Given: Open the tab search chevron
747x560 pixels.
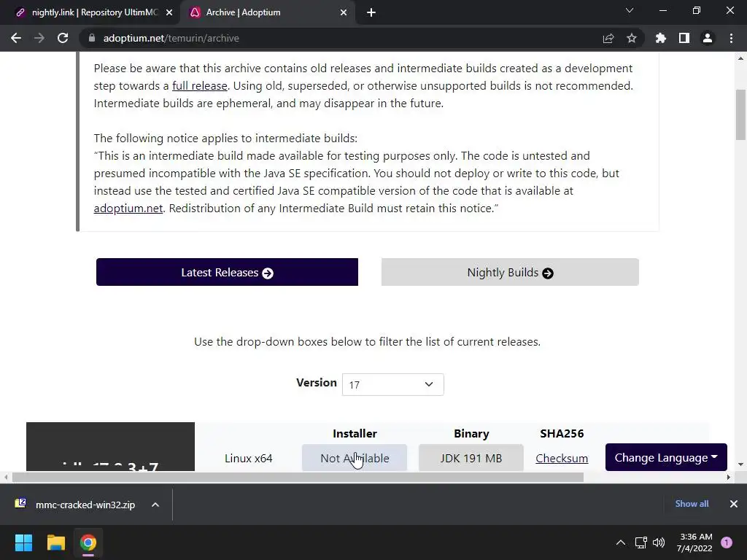Looking at the screenshot, I should coord(630,10).
